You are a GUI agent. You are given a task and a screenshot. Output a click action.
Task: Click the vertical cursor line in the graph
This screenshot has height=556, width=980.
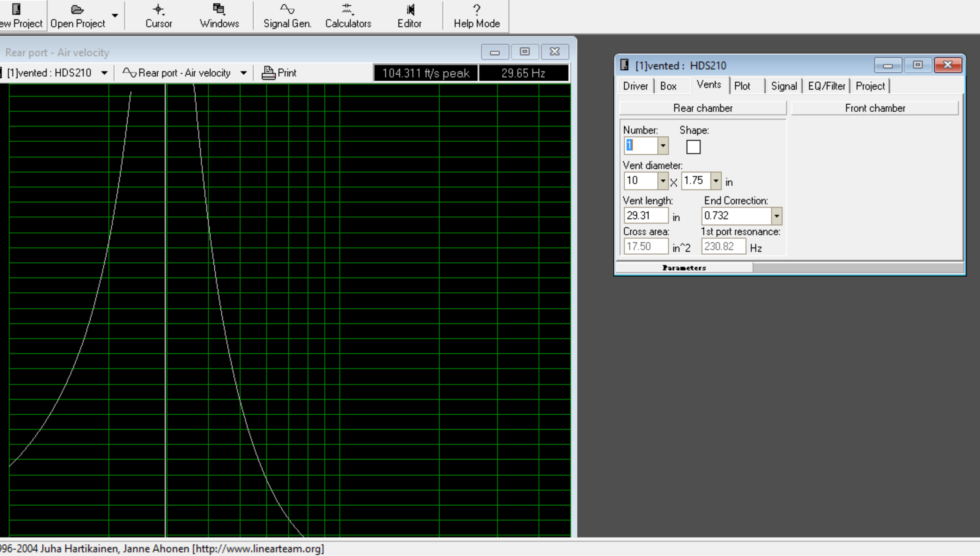[165, 310]
